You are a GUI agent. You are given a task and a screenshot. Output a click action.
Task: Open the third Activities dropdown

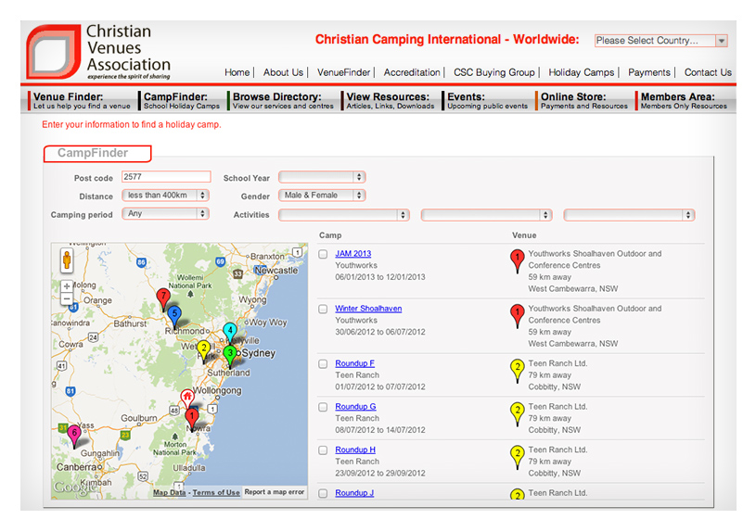coord(629,215)
